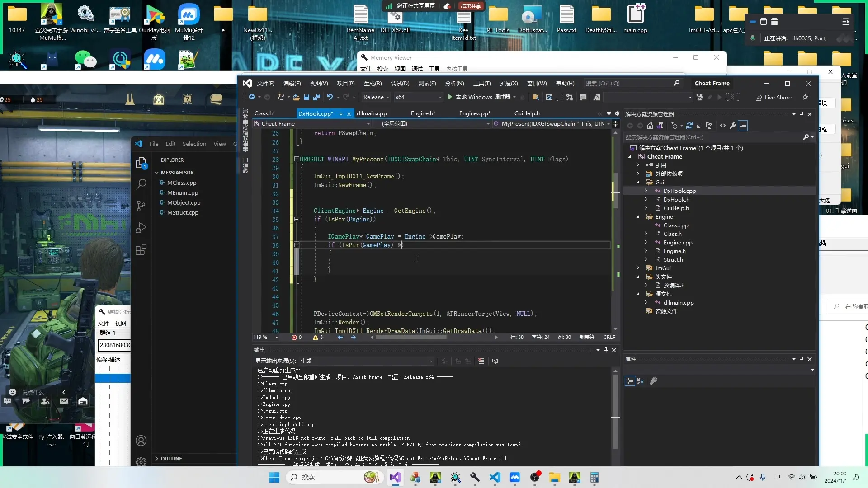Open VS Code Source Control sidebar icon
This screenshot has height=488, width=868.
click(x=141, y=206)
